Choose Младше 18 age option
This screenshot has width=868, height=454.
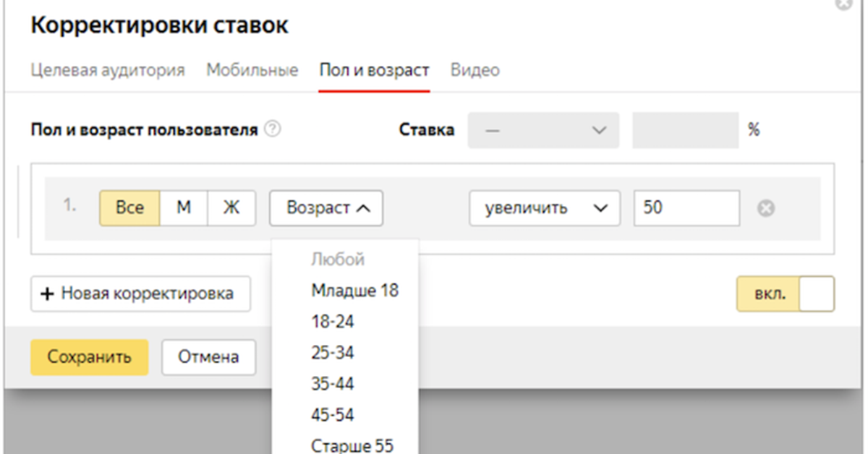point(354,291)
